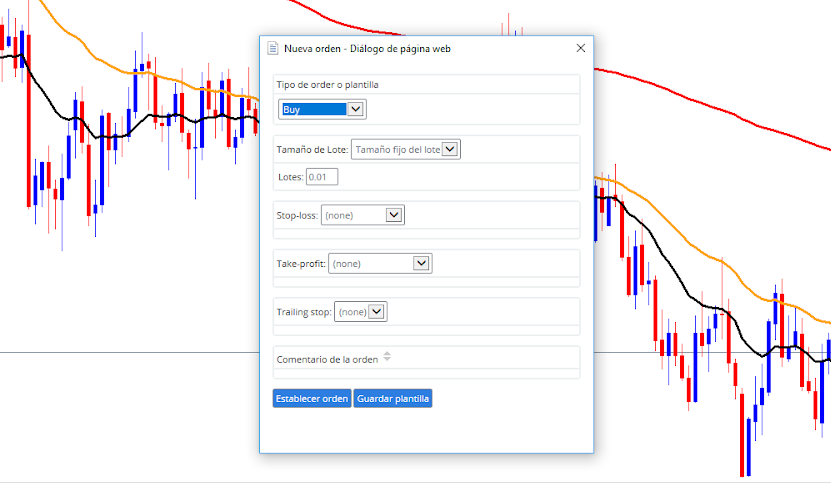This screenshot has height=483, width=831.
Task: Click the Establecer orden button
Action: (x=312, y=399)
